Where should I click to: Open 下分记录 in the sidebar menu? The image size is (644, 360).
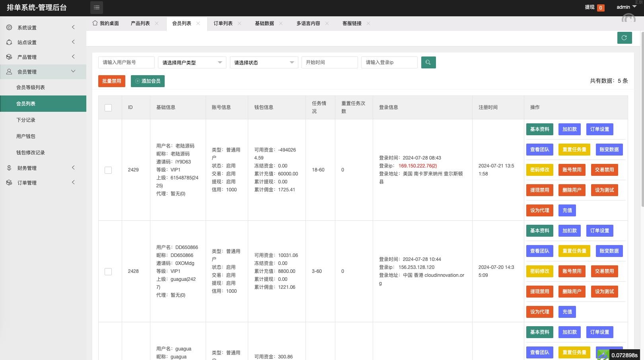click(26, 120)
